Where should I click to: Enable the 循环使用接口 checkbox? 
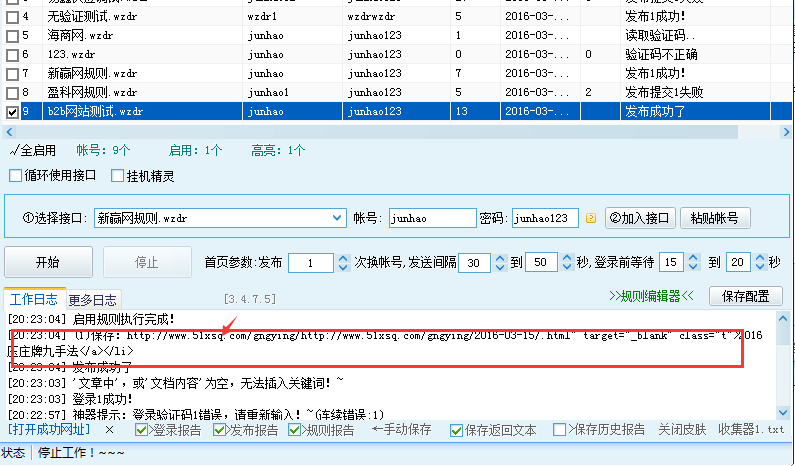(15, 176)
